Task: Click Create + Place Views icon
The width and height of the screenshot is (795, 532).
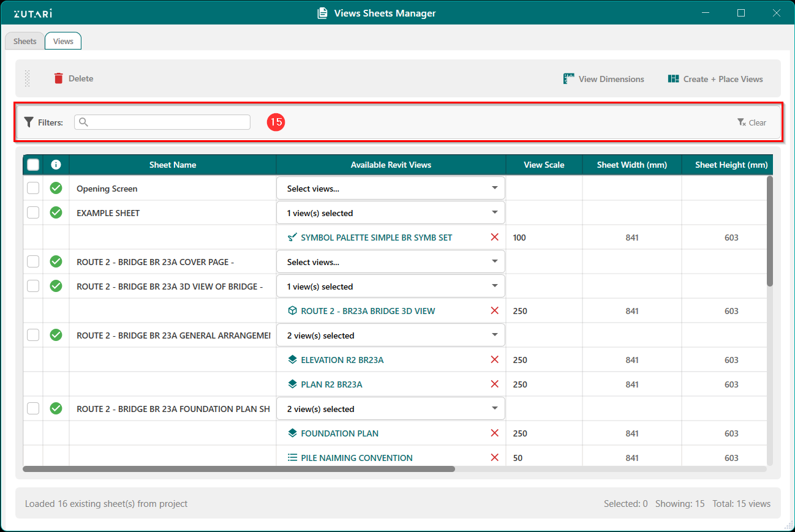Action: click(673, 79)
